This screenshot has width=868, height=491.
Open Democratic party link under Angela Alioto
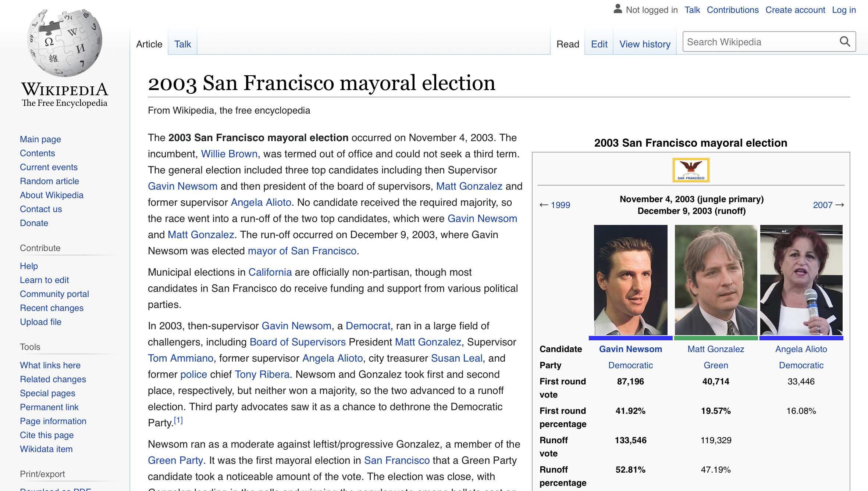pyautogui.click(x=801, y=365)
